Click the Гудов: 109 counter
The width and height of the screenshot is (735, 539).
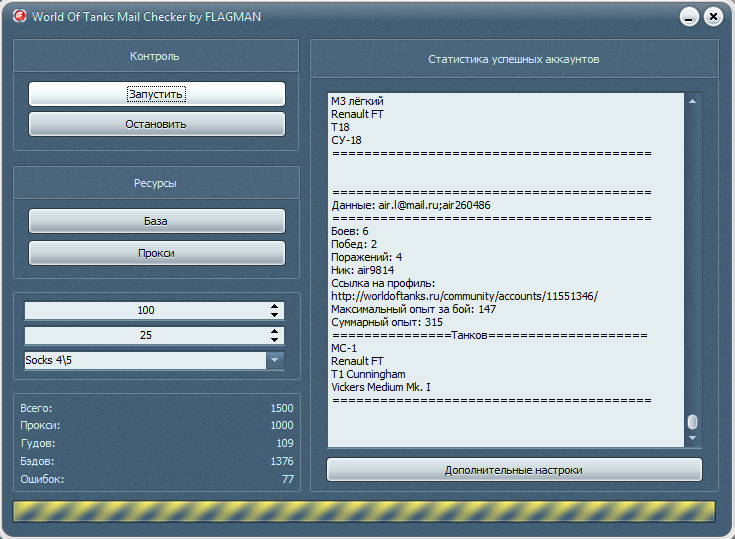[157, 443]
